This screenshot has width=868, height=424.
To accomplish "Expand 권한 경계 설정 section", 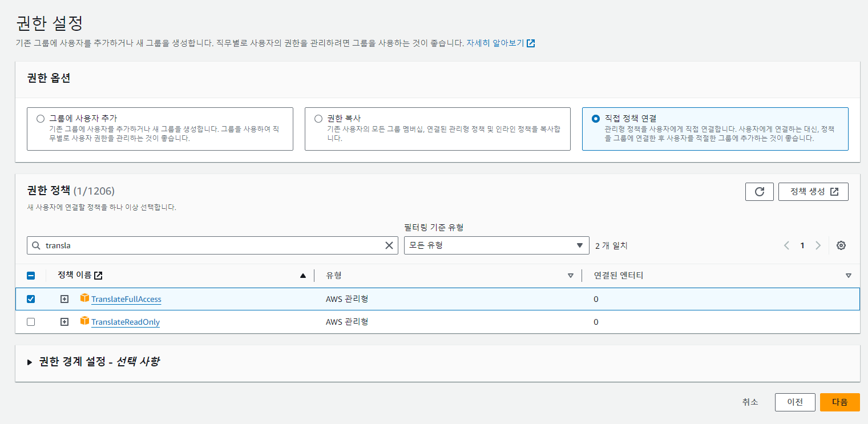I will 30,362.
